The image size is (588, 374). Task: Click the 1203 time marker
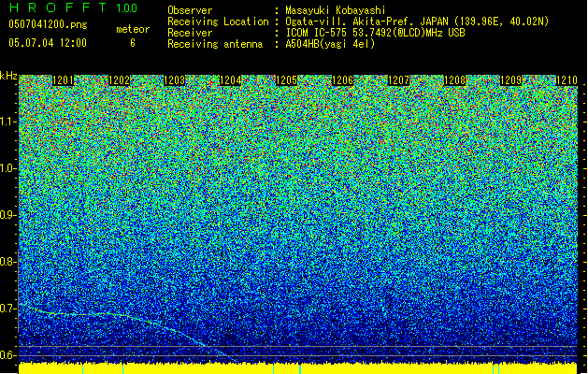(x=175, y=80)
